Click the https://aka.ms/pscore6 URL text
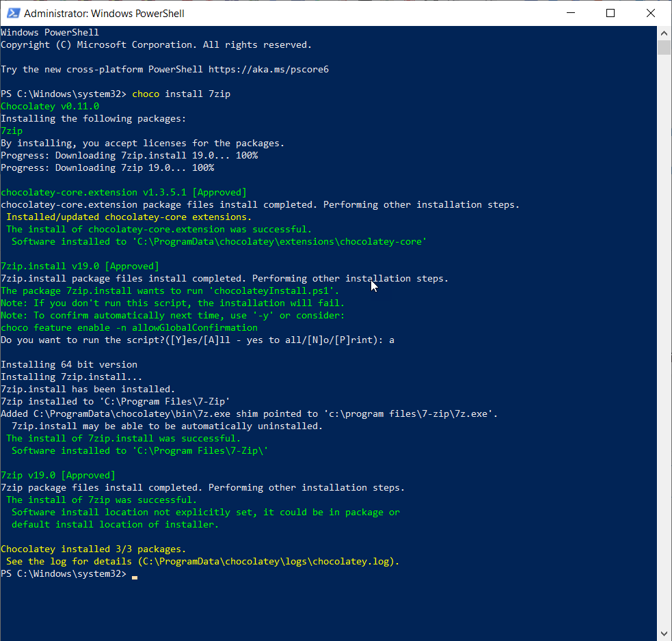The image size is (672, 641). [269, 70]
